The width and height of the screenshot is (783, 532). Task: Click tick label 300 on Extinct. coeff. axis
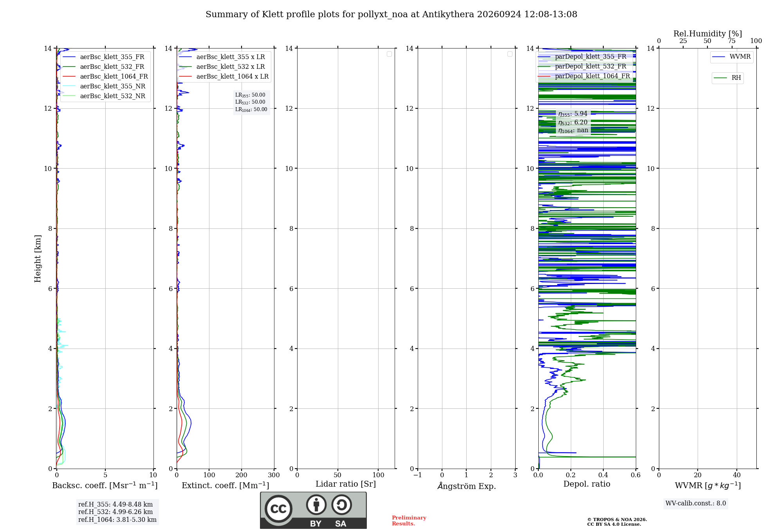coord(274,475)
